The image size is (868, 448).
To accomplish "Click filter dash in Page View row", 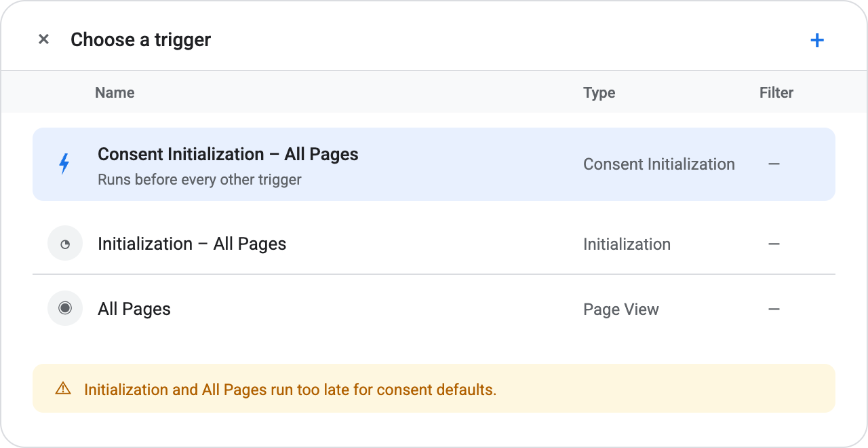I will pos(774,309).
